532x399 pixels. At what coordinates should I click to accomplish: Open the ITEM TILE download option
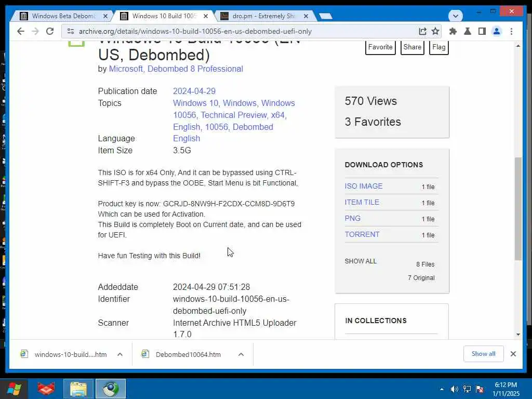pos(362,202)
